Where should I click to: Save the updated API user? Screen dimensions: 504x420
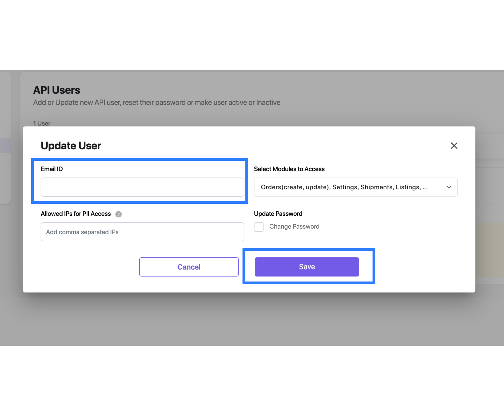click(307, 267)
